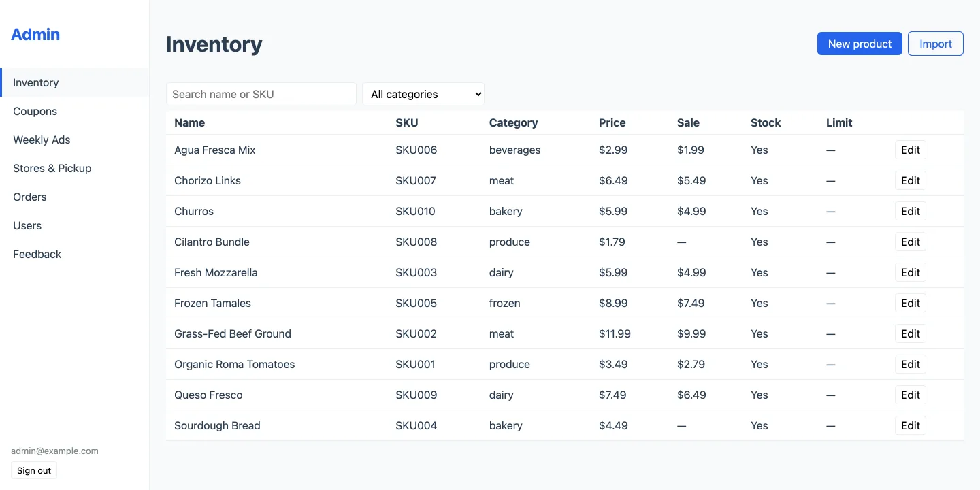Navigate to Stores & Pickup
Image resolution: width=980 pixels, height=490 pixels.
click(x=75, y=168)
